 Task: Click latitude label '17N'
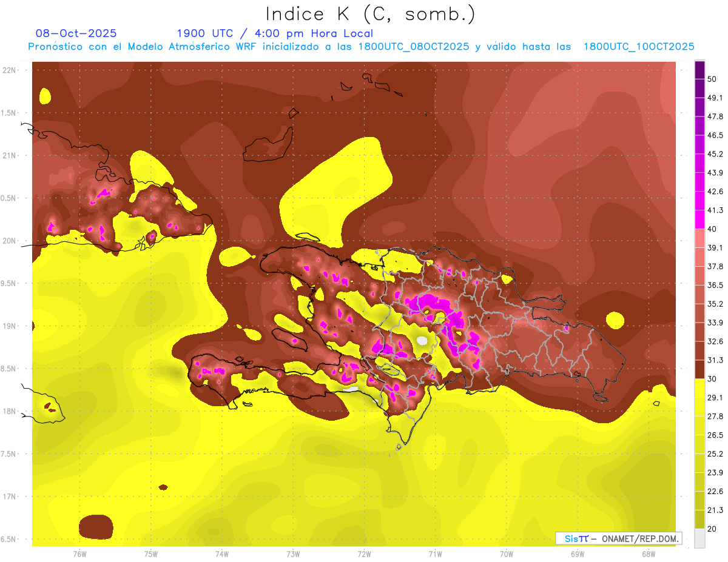tap(10, 497)
